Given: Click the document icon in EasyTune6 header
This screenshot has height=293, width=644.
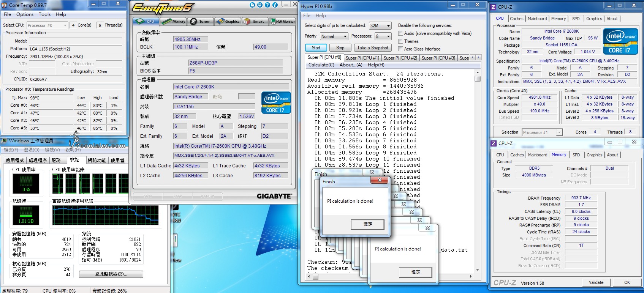Looking at the screenshot, I should click(253, 5).
